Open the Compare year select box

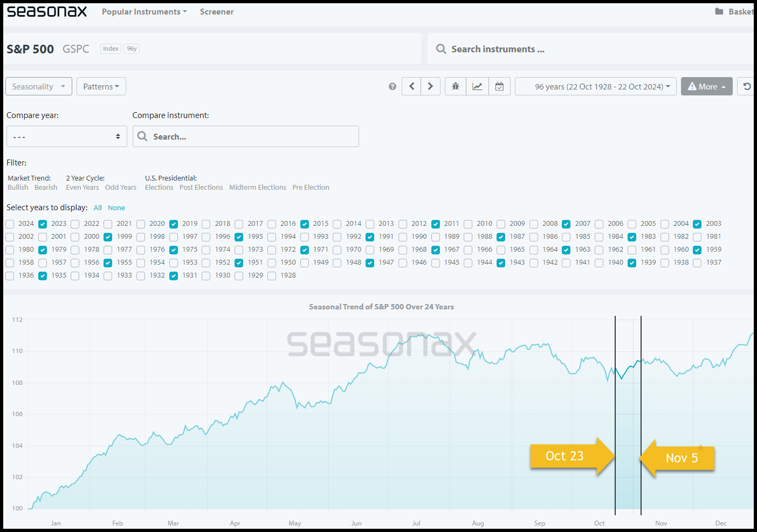[x=67, y=136]
